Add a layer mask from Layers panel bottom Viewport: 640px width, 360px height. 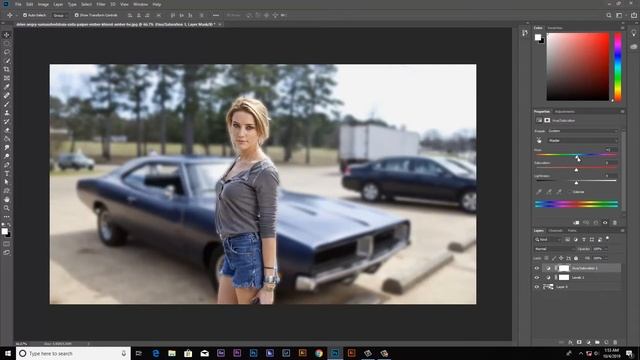click(579, 342)
